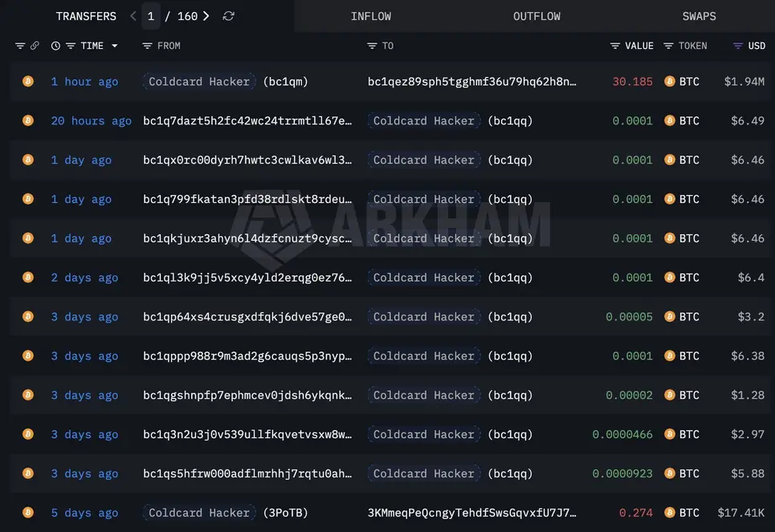Open the FROM column filter
This screenshot has width=775, height=532.
tap(147, 46)
